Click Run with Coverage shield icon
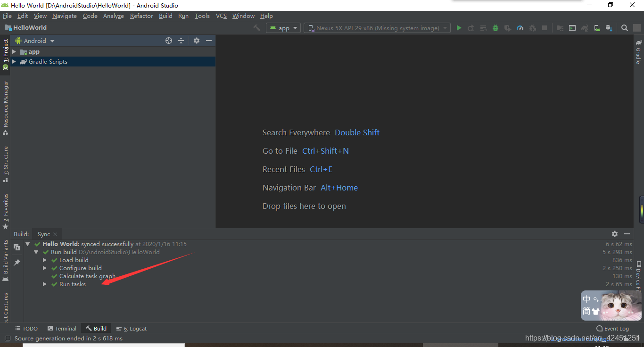 point(508,28)
